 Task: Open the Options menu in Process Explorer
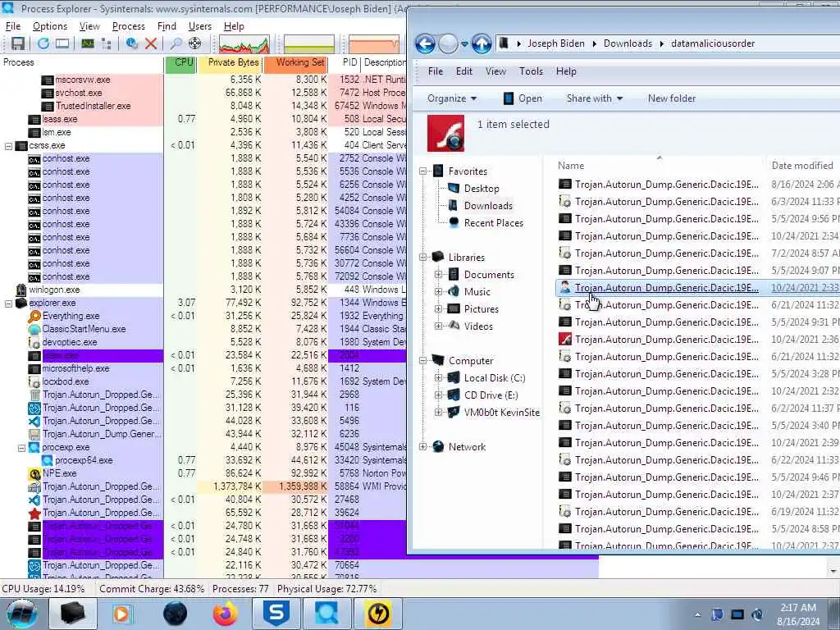50,25
